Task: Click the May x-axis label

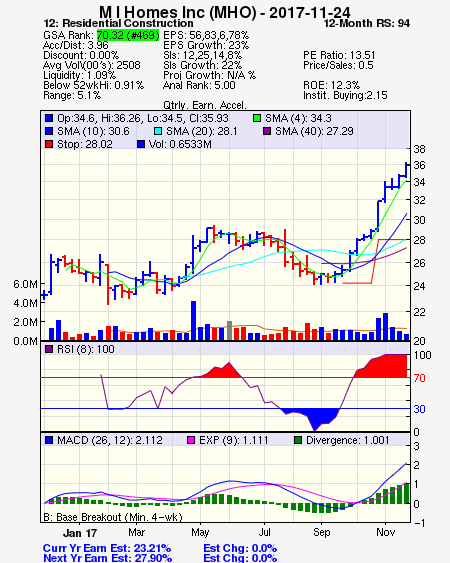Action: (200, 532)
